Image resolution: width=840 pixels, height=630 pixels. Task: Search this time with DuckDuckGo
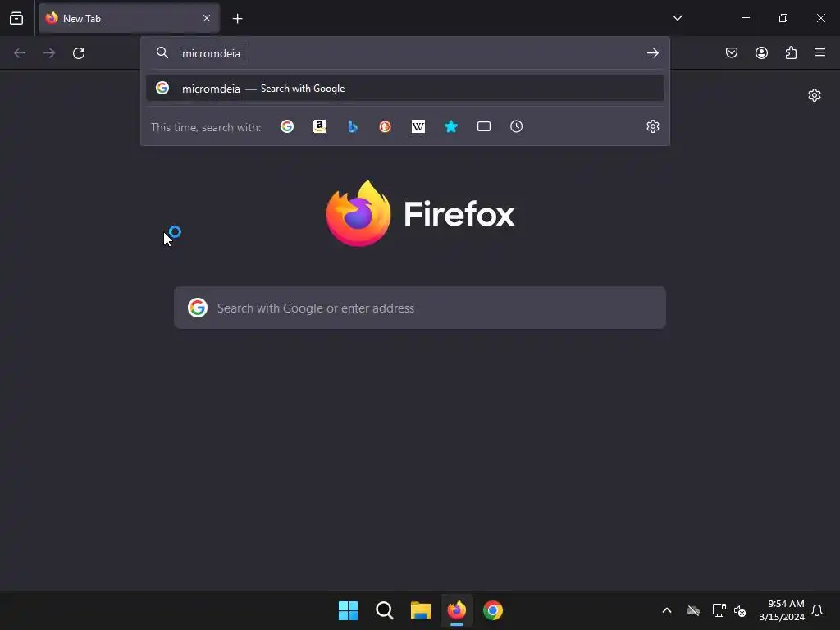(386, 126)
